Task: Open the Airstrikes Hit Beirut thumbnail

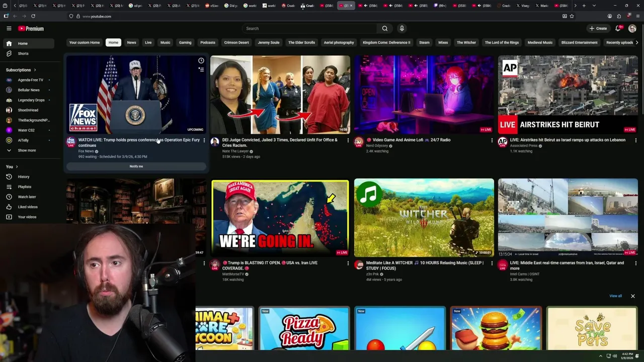Action: click(568, 95)
